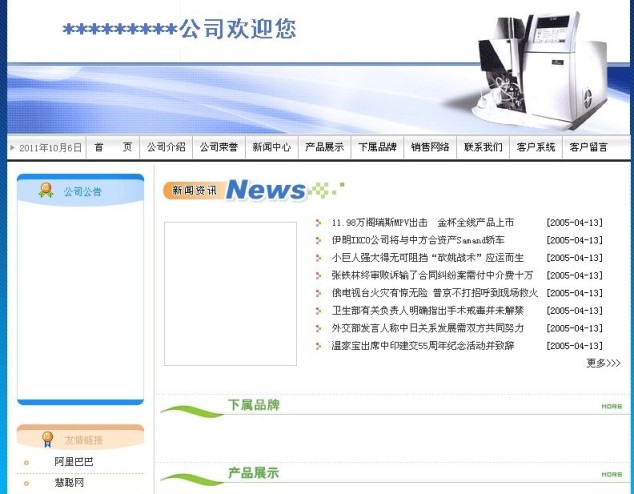Expand 产品展示 section via MORE link
The height and width of the screenshot is (494, 634).
click(611, 474)
